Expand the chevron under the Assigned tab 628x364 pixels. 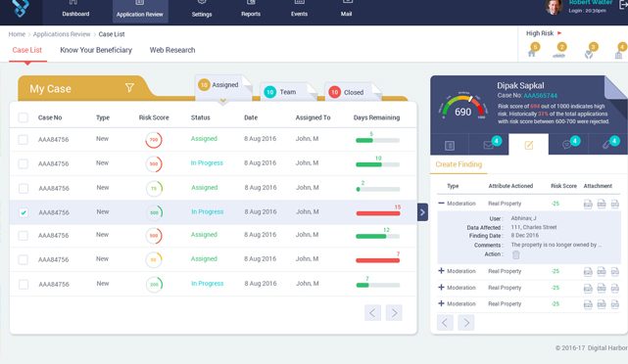223,101
